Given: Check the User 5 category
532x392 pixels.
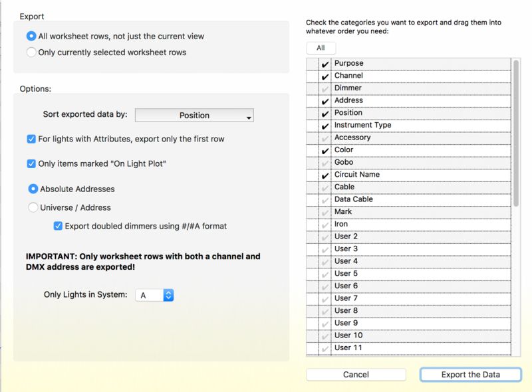Looking at the screenshot, I should tap(325, 274).
